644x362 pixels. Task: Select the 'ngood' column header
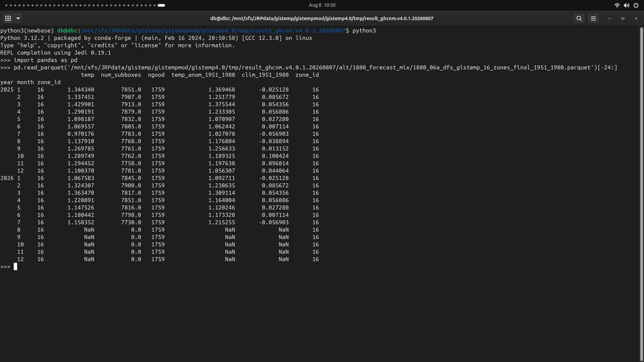(x=156, y=75)
